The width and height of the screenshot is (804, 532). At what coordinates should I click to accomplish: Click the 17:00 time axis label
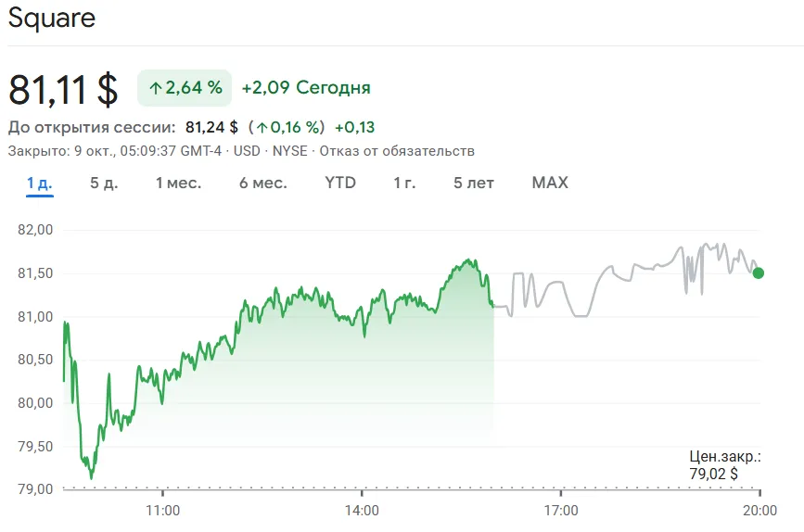coord(561,510)
